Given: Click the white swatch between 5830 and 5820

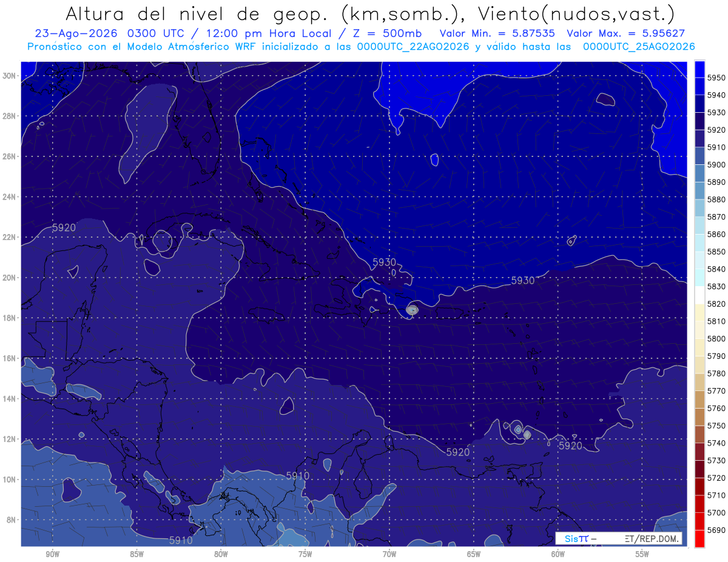Looking at the screenshot, I should [699, 295].
